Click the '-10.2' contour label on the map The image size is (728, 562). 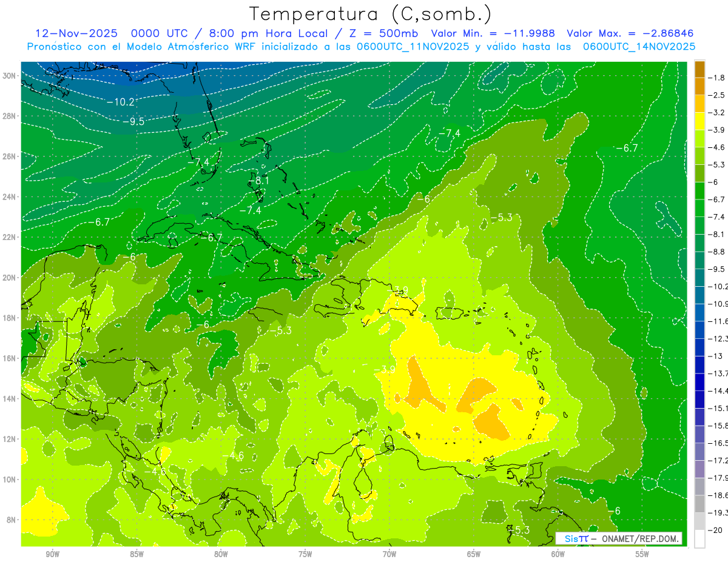click(x=120, y=102)
